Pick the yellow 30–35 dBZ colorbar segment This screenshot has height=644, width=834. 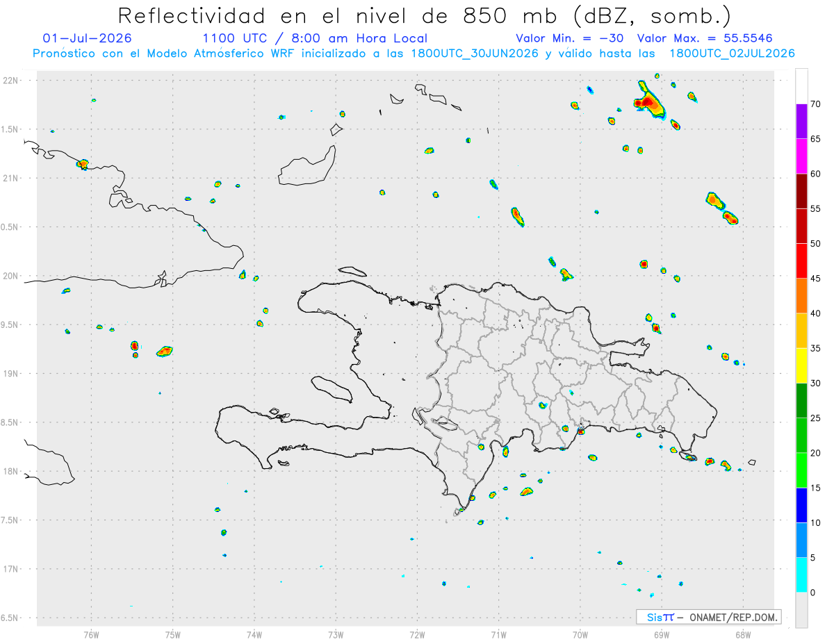[801, 365]
